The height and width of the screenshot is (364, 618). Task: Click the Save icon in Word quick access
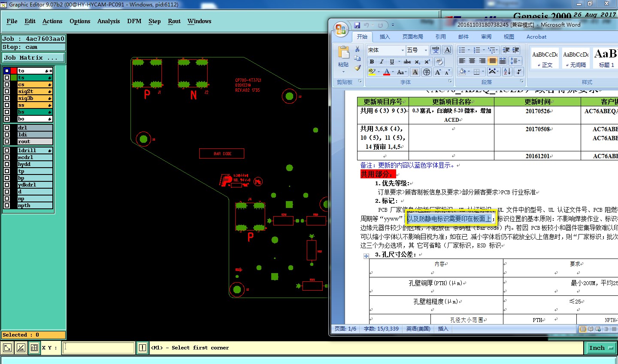pos(357,25)
